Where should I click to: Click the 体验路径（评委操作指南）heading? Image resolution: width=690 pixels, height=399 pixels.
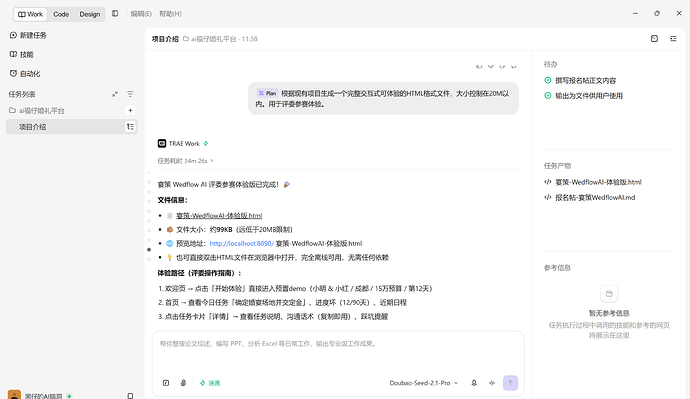coord(199,273)
